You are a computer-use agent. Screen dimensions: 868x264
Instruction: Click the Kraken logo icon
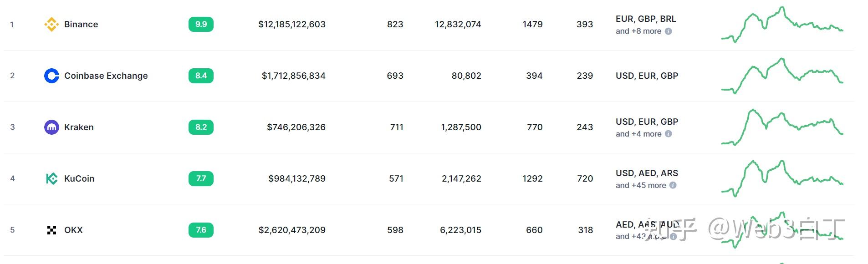pyautogui.click(x=51, y=127)
